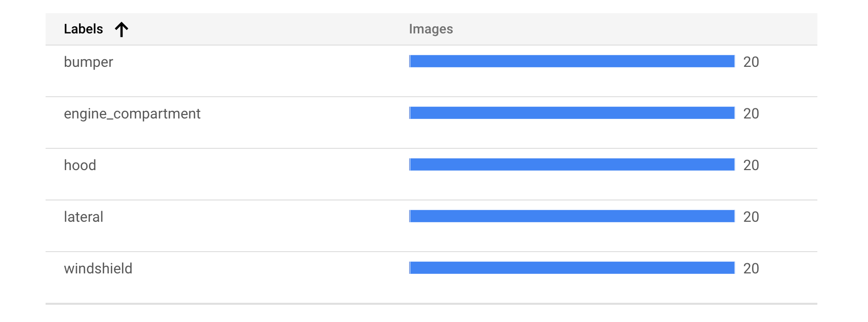Click the engine_compartment image count bar
The image size is (868, 322).
tap(572, 113)
